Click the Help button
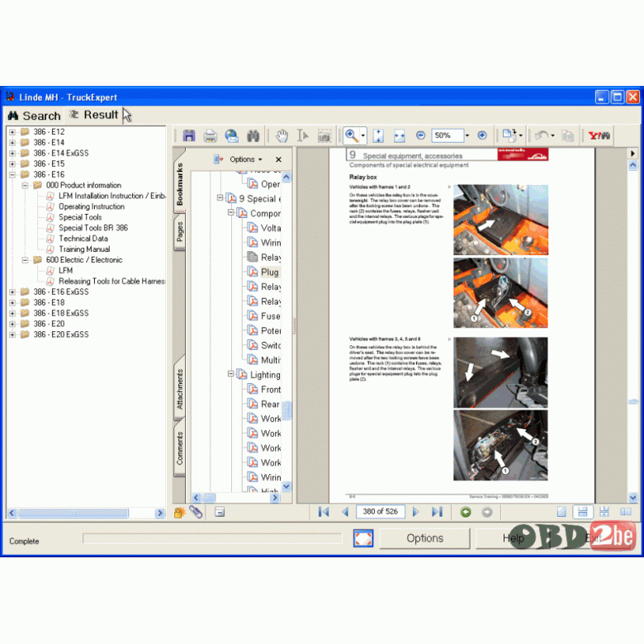Viewport: 644px width, 644px height. click(x=514, y=538)
